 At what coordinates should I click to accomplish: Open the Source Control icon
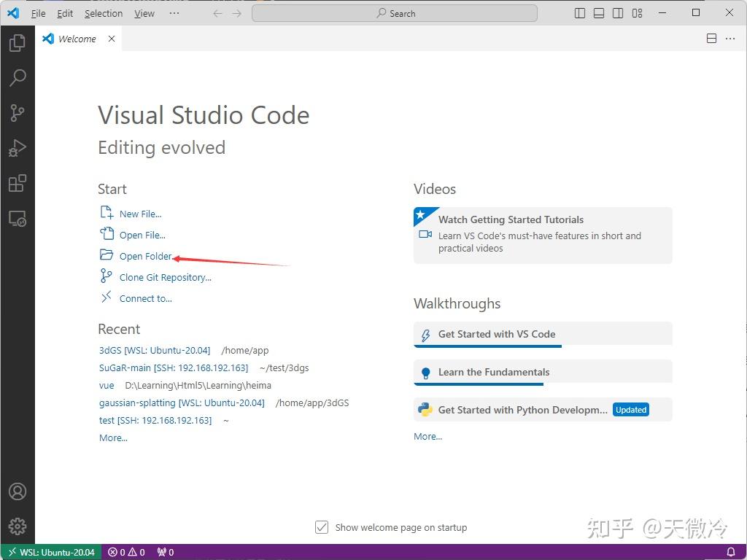click(18, 112)
